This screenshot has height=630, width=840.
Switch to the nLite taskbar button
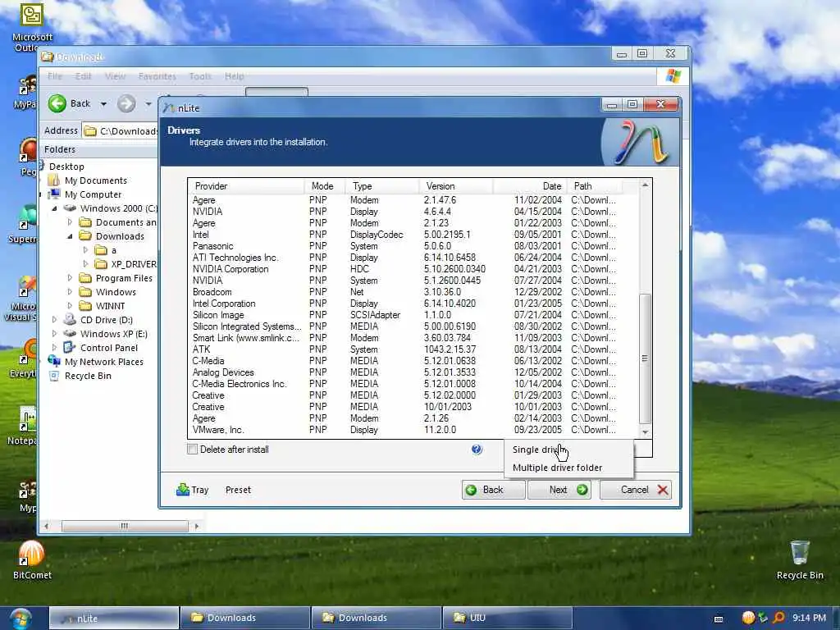114,618
